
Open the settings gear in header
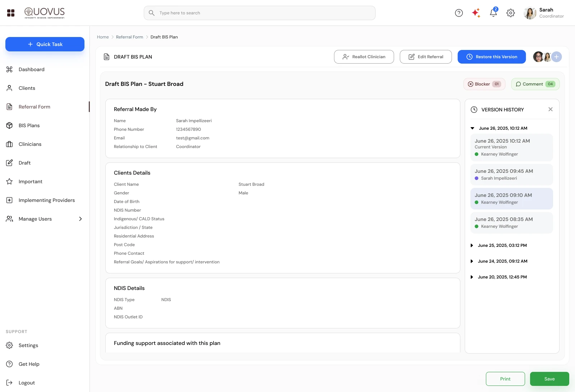(511, 13)
